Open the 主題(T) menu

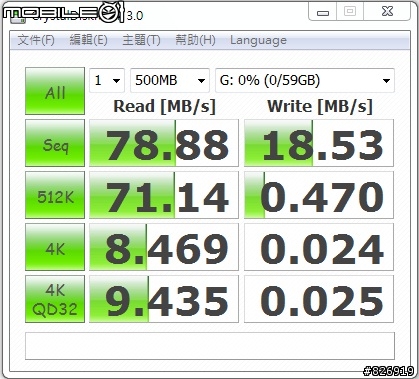141,40
